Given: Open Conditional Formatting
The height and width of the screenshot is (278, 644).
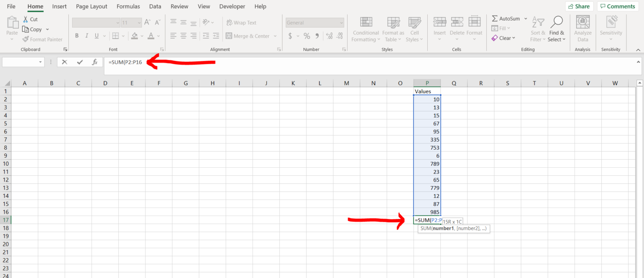Looking at the screenshot, I should click(x=366, y=30).
